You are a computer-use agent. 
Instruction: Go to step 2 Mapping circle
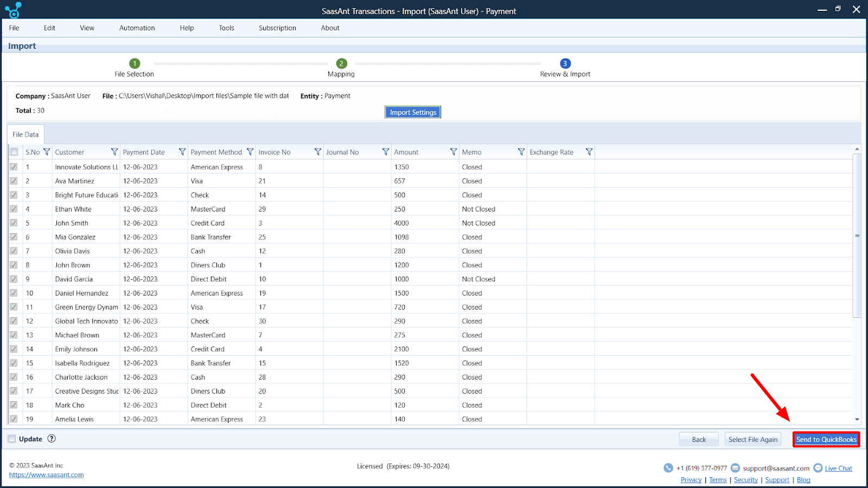tap(341, 63)
